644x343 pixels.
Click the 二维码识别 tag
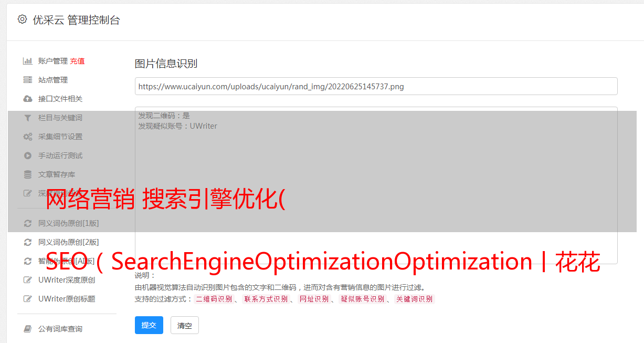(x=214, y=299)
